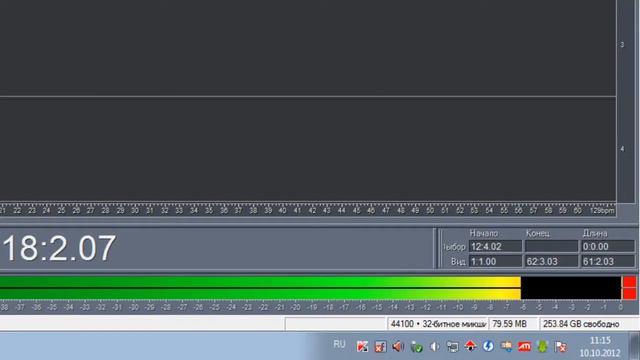Viewport: 640px width, 360px height.
Task: Click the -6 mark on dB scale
Action: 523,307
